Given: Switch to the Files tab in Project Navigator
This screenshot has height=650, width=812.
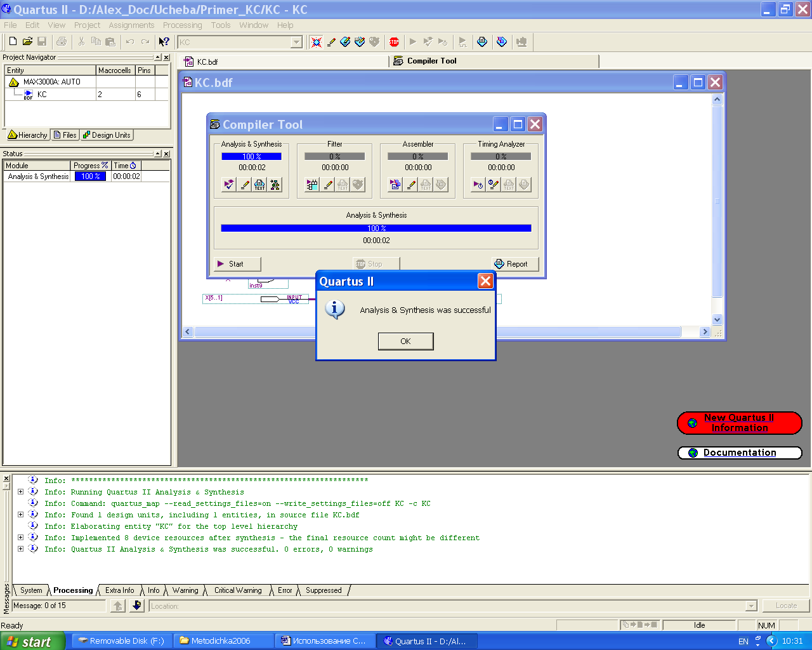Looking at the screenshot, I should [x=65, y=135].
